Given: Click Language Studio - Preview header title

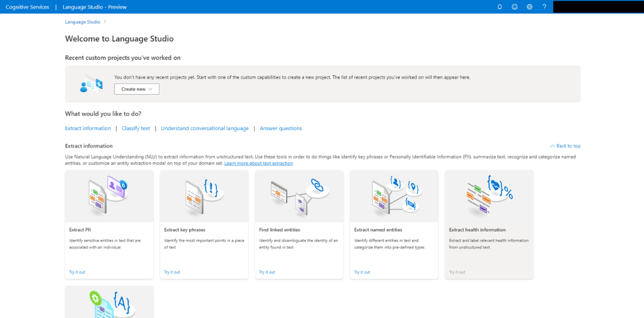Looking at the screenshot, I should tap(95, 7).
